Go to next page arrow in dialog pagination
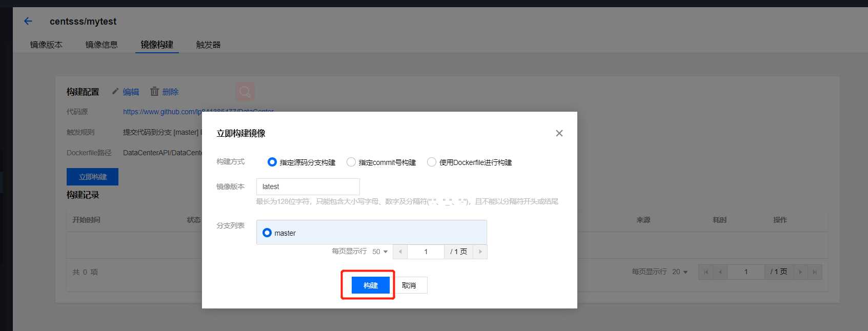This screenshot has height=331, width=868. click(480, 252)
